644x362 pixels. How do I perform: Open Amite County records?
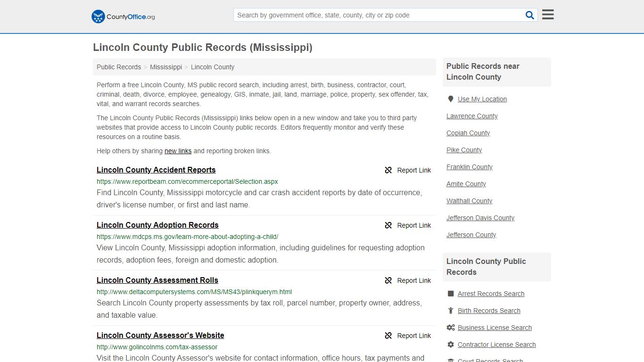466,184
